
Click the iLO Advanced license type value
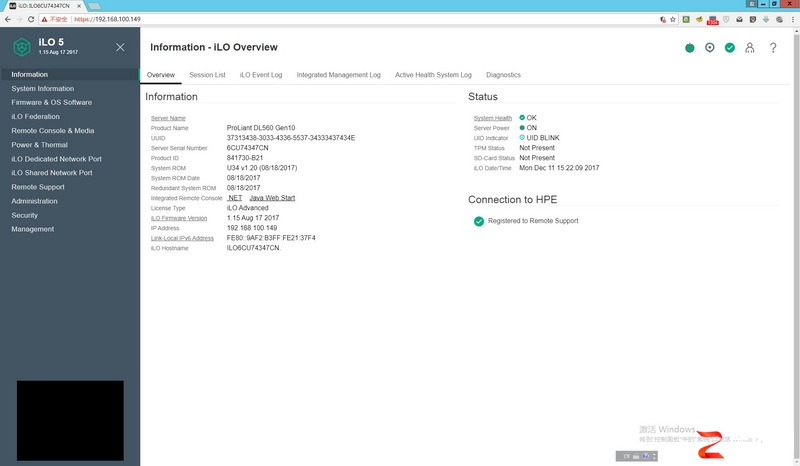247,208
